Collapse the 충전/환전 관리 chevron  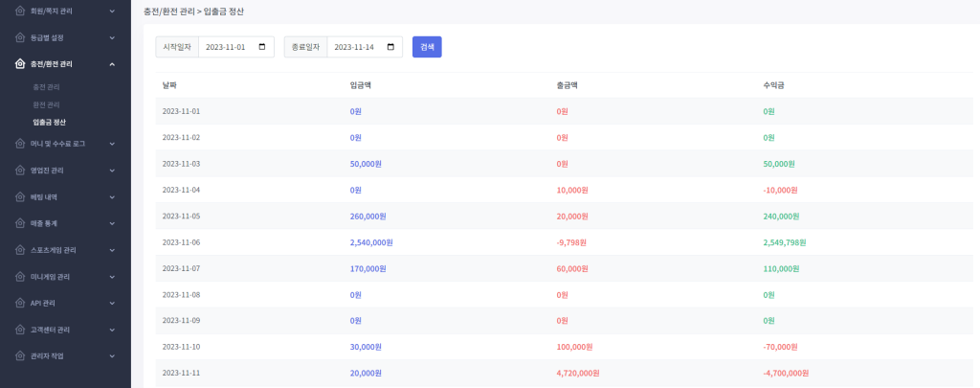tap(112, 64)
